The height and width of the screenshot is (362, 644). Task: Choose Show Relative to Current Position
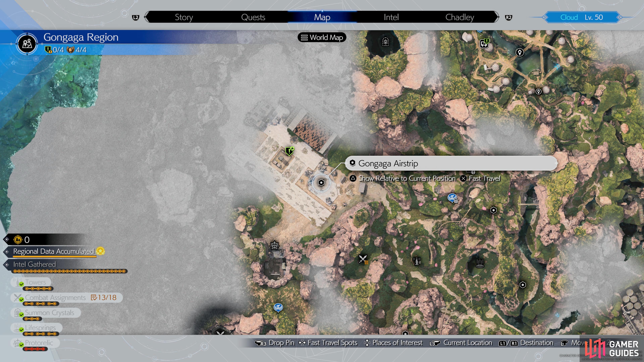[x=403, y=178]
